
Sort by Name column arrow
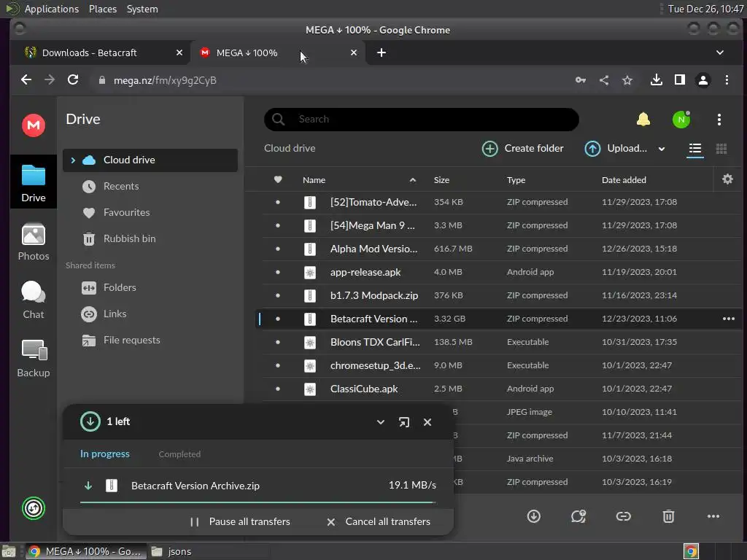pos(413,180)
